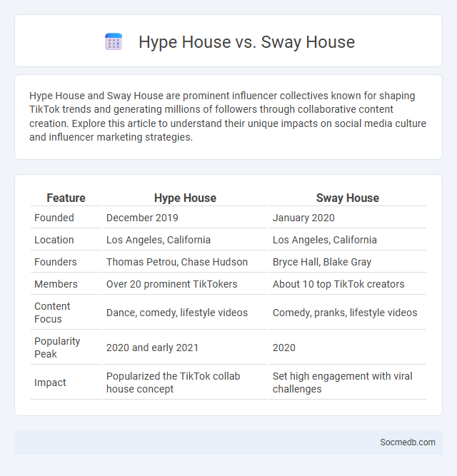Click 'Popularized the TikTok collab house concept' cell

point(173,383)
